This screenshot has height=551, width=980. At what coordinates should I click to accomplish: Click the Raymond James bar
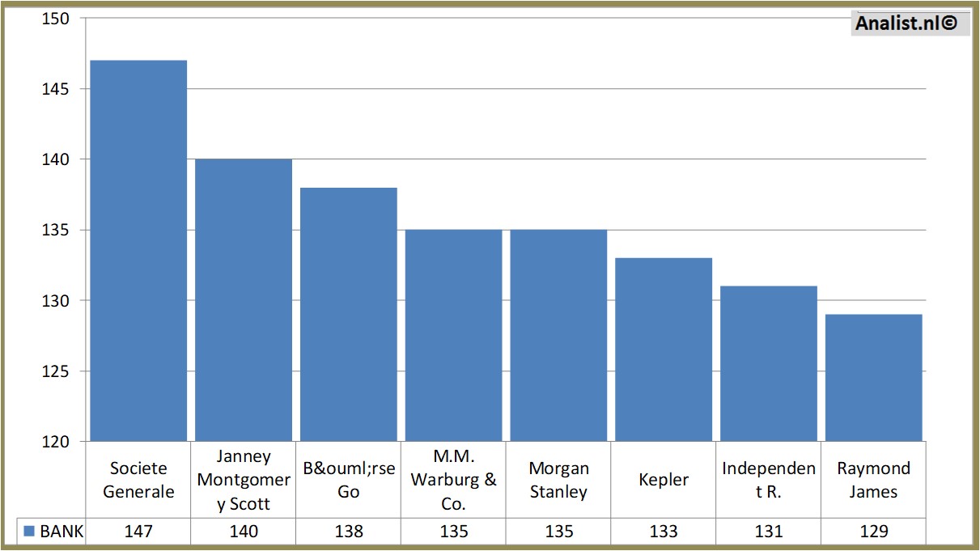click(x=874, y=378)
